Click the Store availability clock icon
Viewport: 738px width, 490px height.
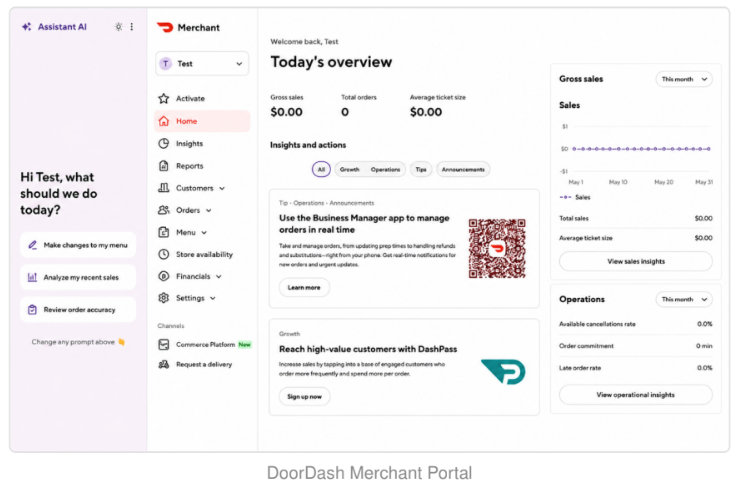coord(163,254)
